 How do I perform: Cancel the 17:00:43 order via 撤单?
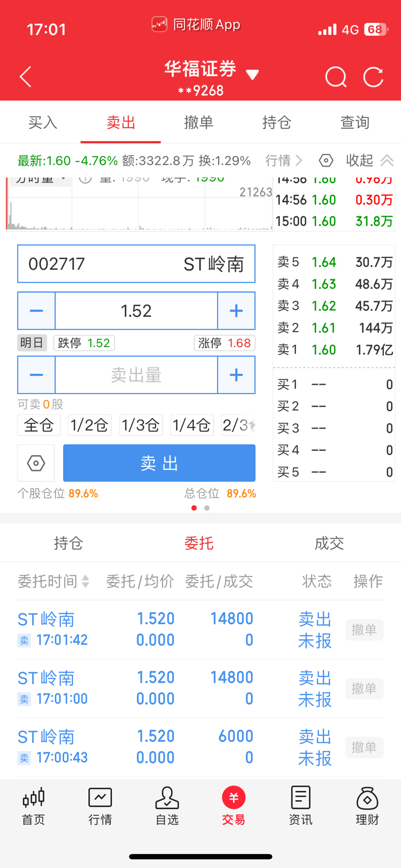coord(364,747)
